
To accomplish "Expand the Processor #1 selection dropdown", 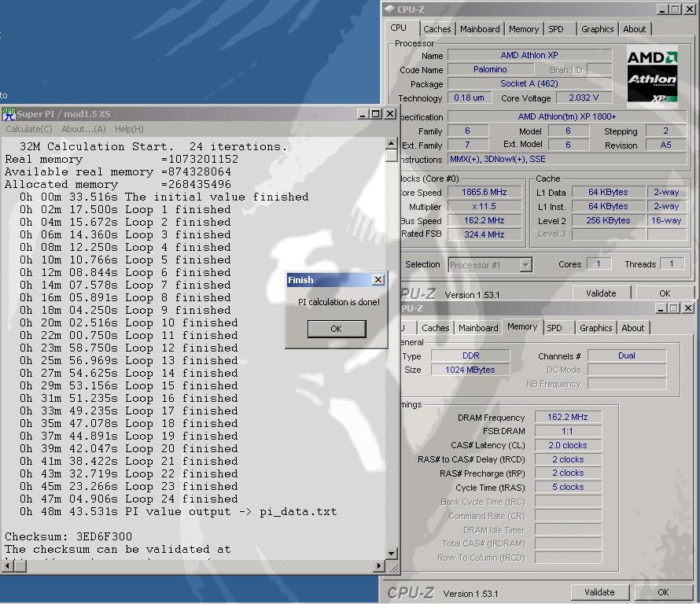I will (526, 265).
